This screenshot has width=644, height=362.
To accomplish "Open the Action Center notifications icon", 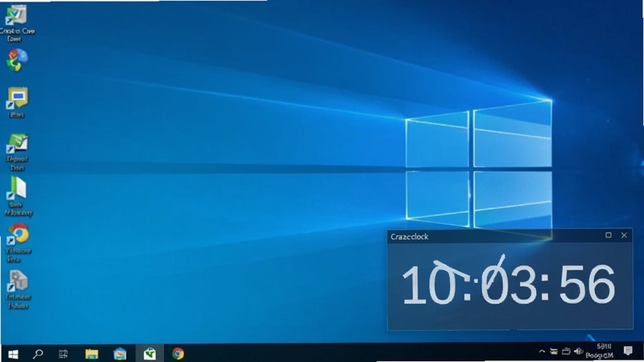I will 628,351.
